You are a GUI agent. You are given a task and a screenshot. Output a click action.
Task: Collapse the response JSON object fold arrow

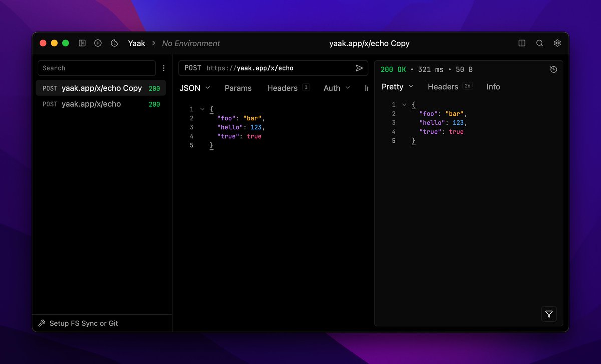click(404, 105)
